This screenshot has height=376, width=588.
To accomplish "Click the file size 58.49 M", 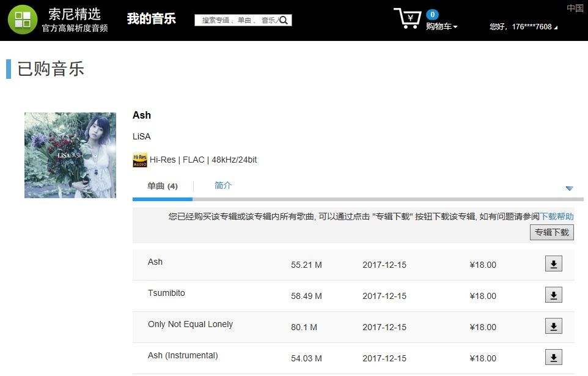I will coord(306,296).
